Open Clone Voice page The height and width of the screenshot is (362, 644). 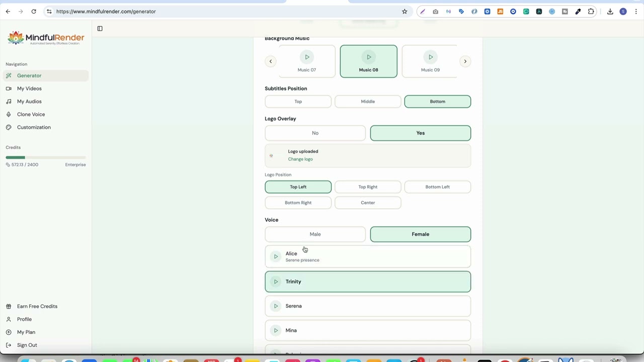coord(45,115)
